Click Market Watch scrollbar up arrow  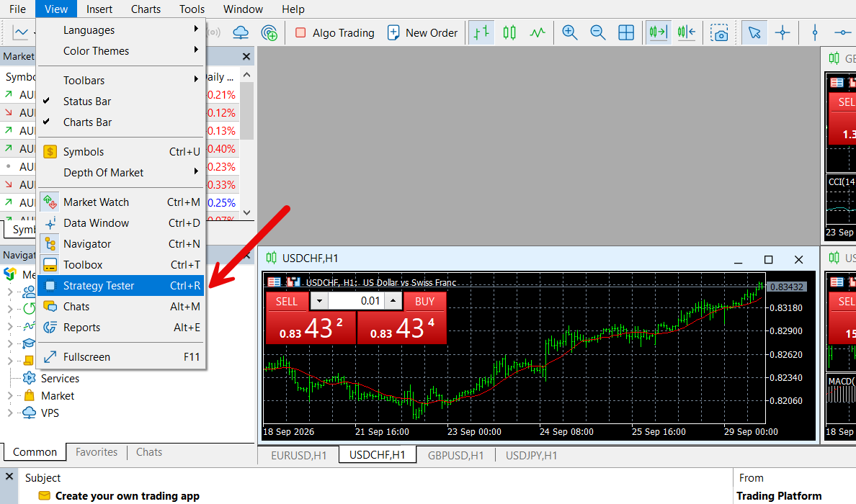click(246, 75)
